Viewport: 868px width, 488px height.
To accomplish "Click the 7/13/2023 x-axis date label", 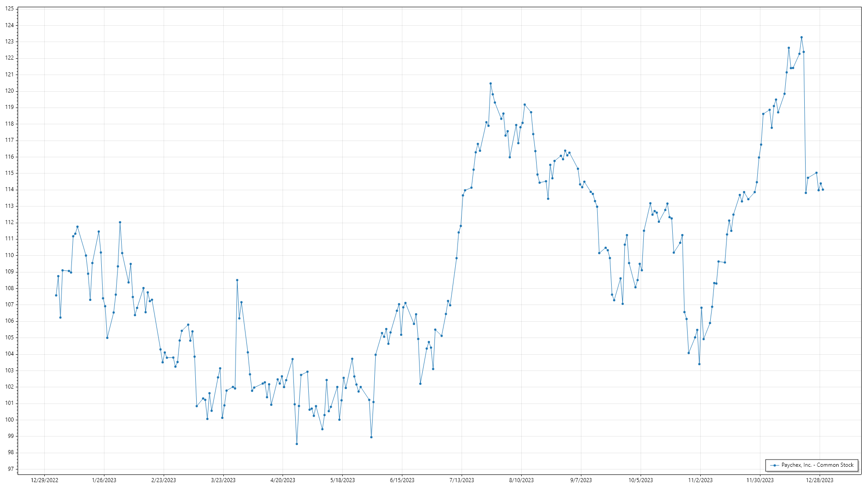I will pos(462,480).
